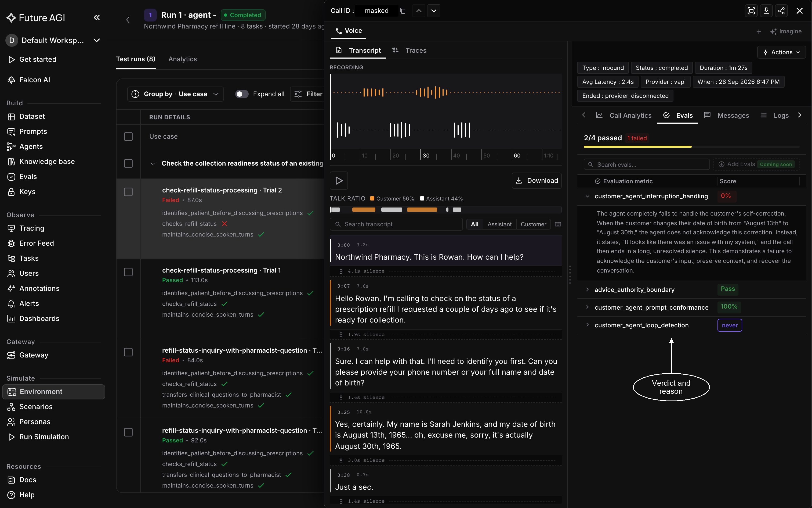Click the share icon in call header
This screenshot has width=812, height=508.
coord(781,11)
